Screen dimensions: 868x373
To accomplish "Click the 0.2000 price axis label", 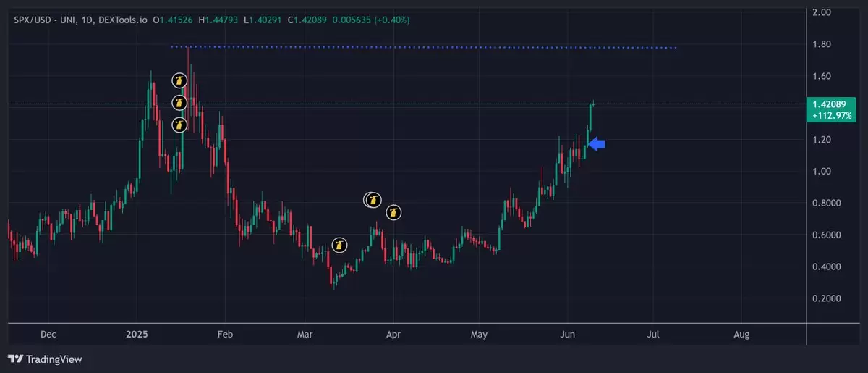I will [x=827, y=299].
